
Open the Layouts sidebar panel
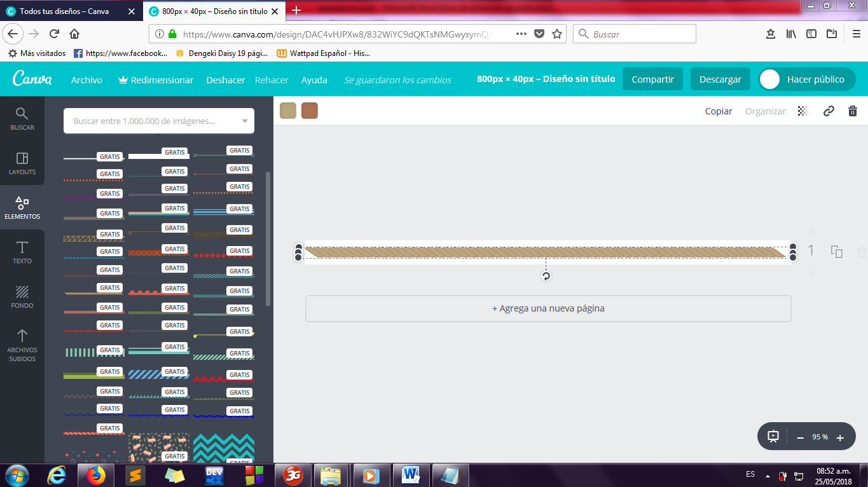[x=22, y=163]
